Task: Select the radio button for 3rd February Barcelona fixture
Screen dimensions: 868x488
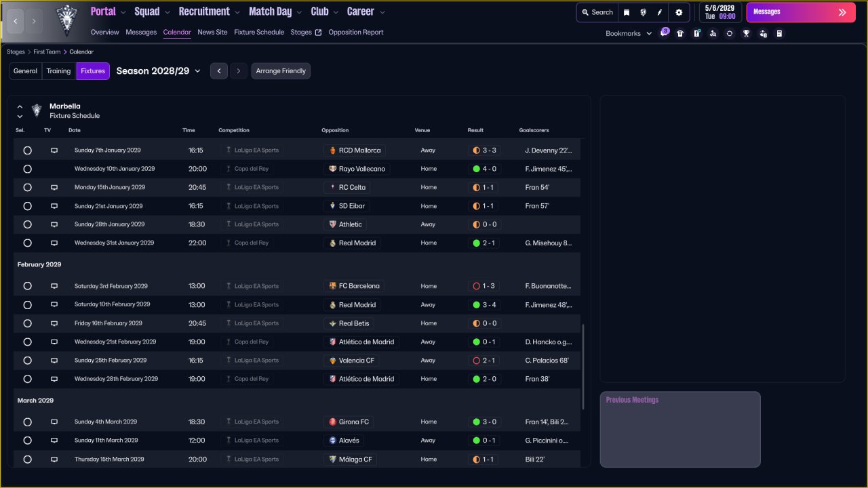Action: tap(27, 286)
